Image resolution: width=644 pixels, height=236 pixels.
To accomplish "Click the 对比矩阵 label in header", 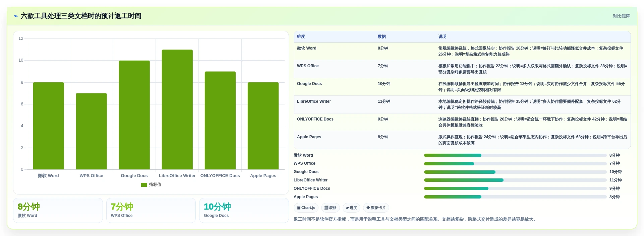I will (621, 16).
